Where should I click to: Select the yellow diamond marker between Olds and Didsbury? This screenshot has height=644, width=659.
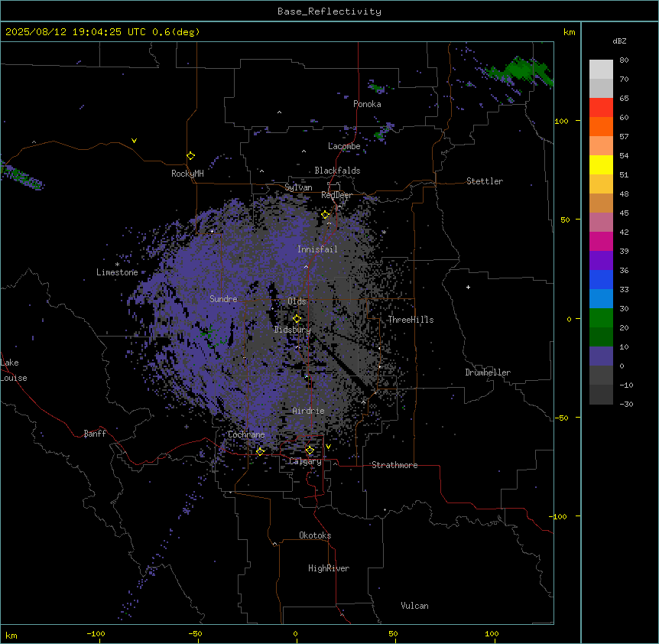point(297,319)
